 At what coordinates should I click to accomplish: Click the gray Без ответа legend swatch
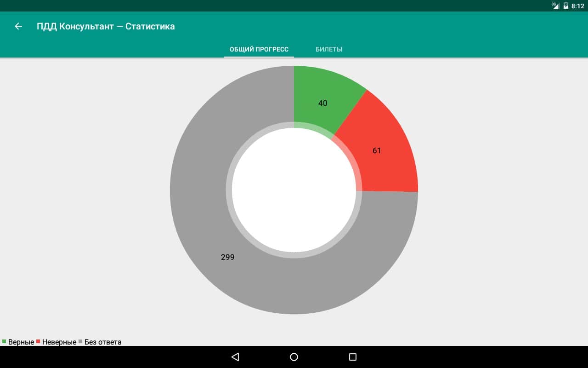click(x=80, y=341)
